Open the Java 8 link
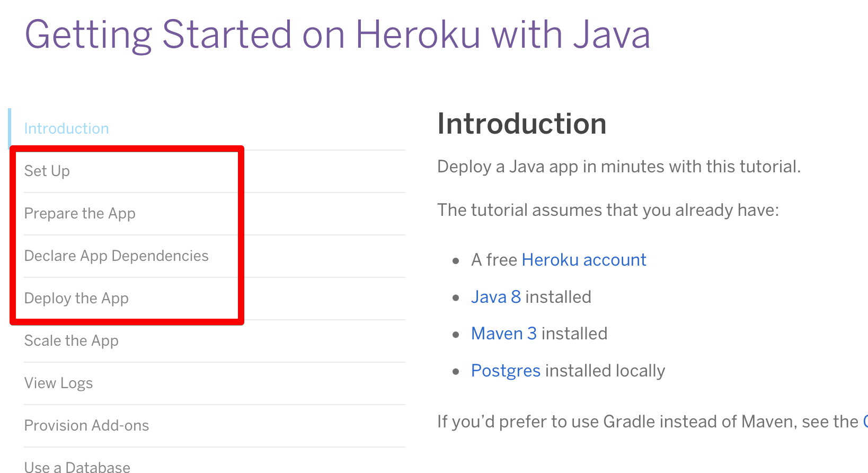Viewport: 868px width, 473px height. (496, 297)
